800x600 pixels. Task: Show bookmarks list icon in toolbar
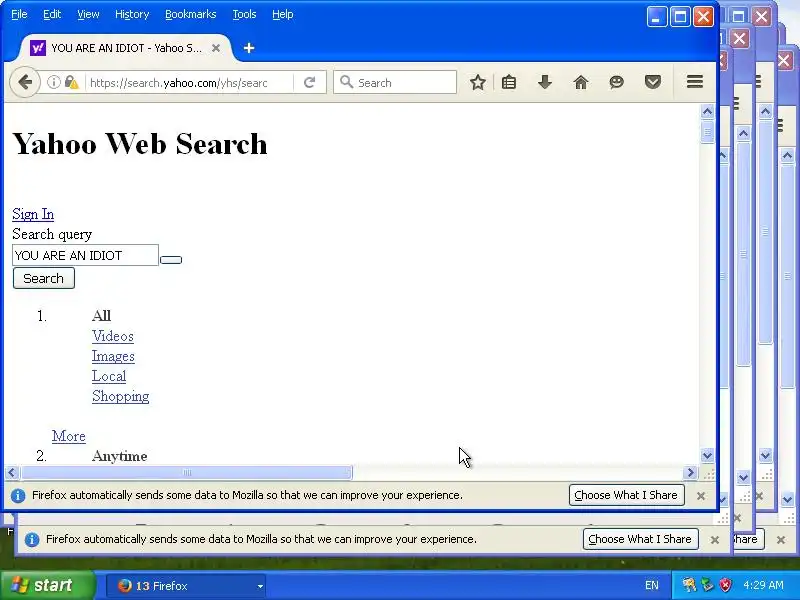point(509,82)
